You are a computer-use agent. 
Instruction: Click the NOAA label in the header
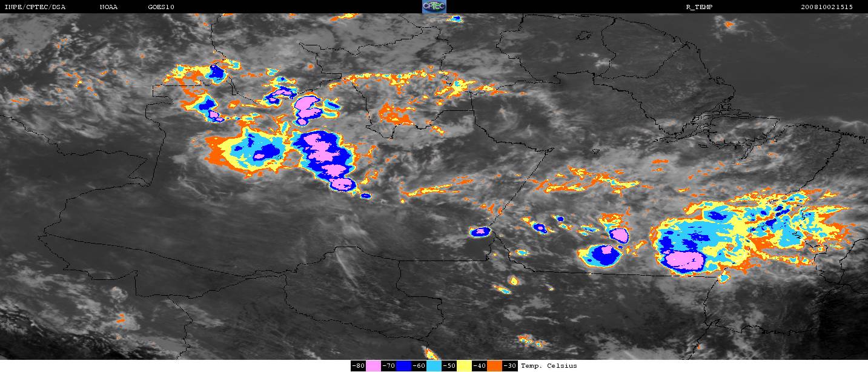[108, 7]
